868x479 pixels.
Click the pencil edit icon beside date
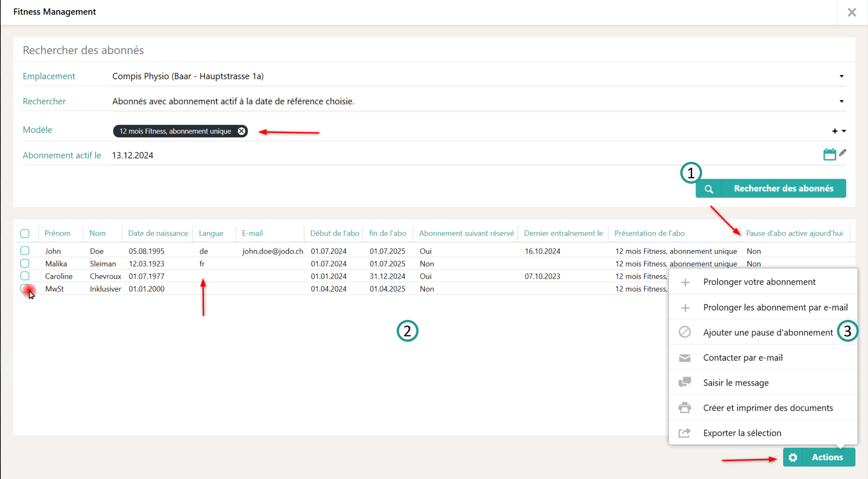click(843, 153)
